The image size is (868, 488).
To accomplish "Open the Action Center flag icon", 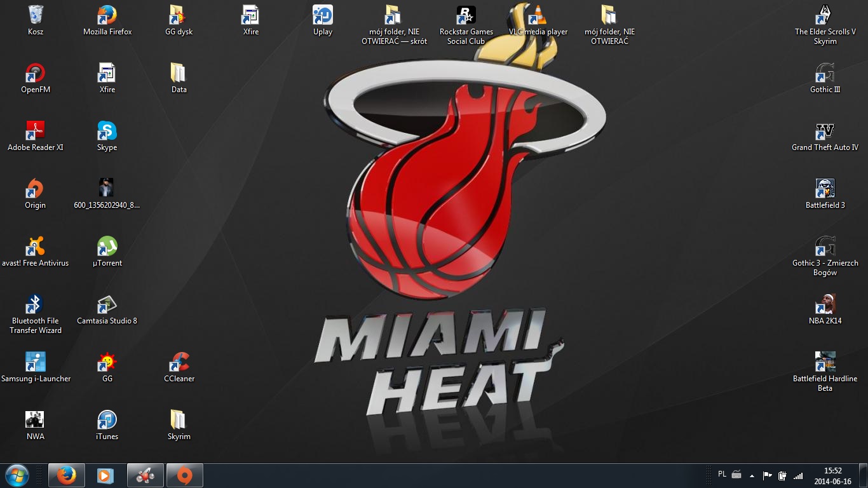I will coord(767,475).
